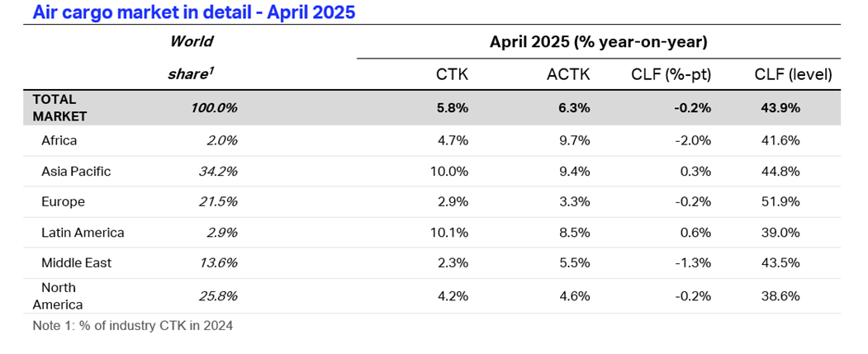
Task: Click the 'Middle East' row label
Action: click(x=76, y=262)
